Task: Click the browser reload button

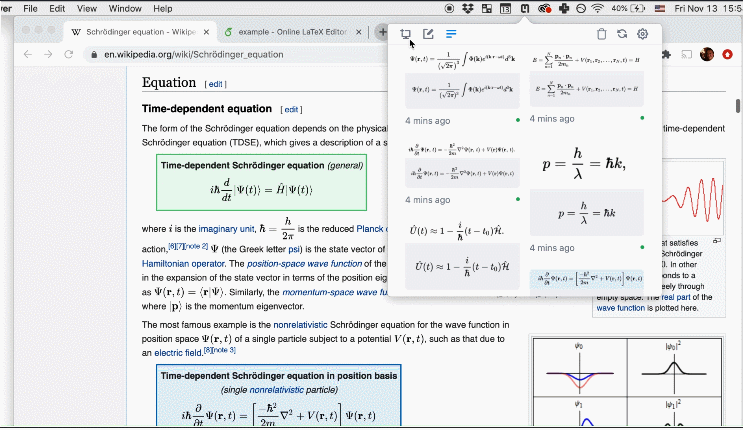Action: tap(68, 54)
